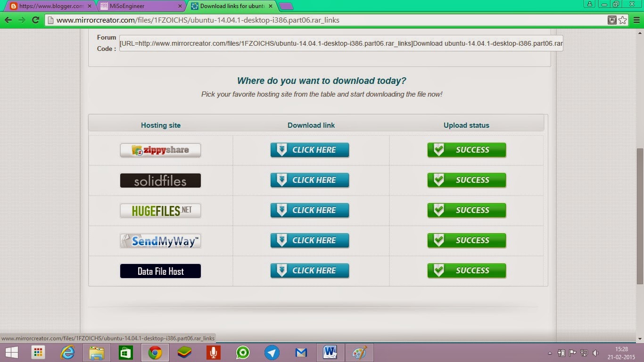The width and height of the screenshot is (644, 362).
Task: Click the SUCCESS status for HugeFiles.net
Action: 467,210
